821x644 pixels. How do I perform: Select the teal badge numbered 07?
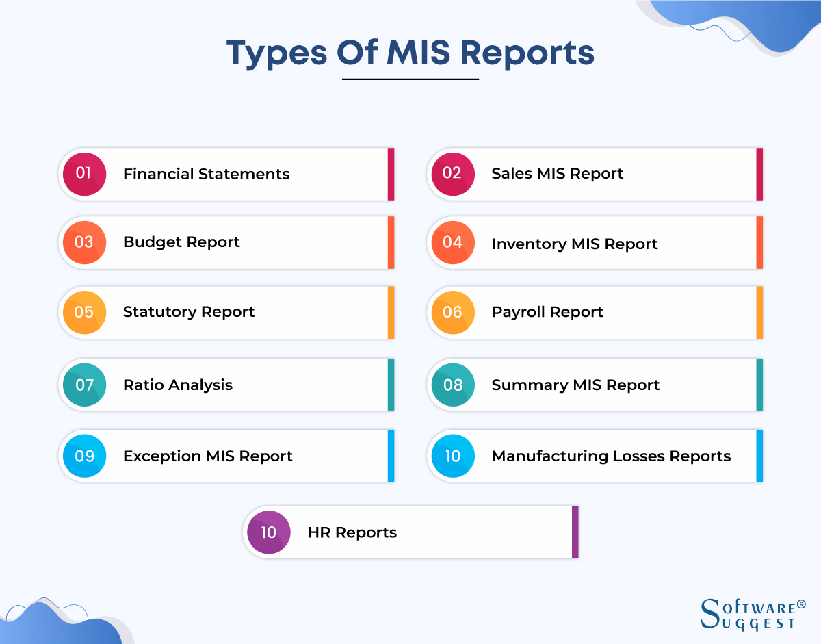83,385
